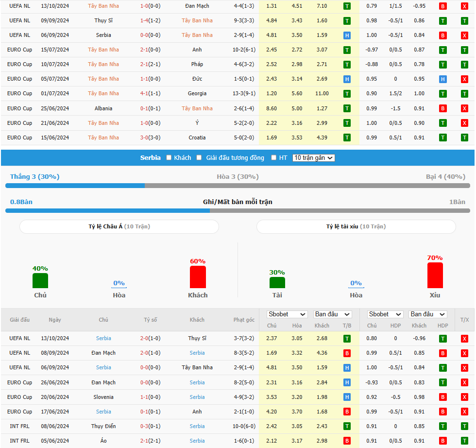The height and width of the screenshot is (448, 476).
Task: Click the Thắng/Hòa/Bại win-rate progress bar
Action: click(238, 186)
